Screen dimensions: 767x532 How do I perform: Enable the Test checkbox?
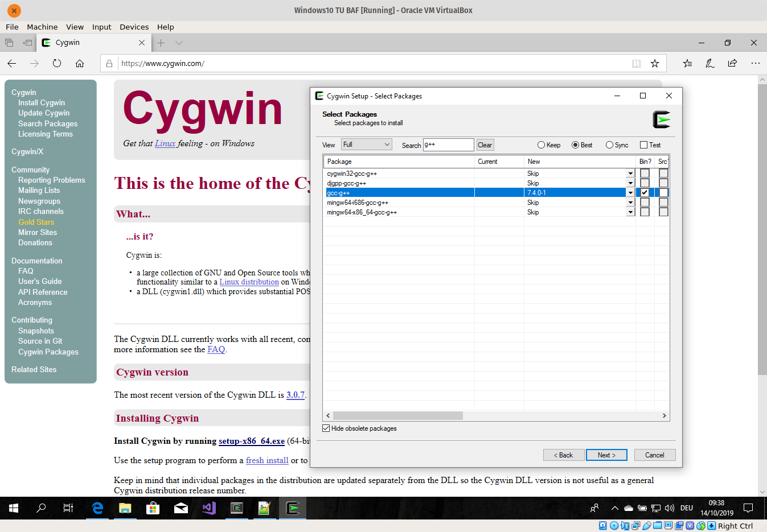(x=650, y=145)
